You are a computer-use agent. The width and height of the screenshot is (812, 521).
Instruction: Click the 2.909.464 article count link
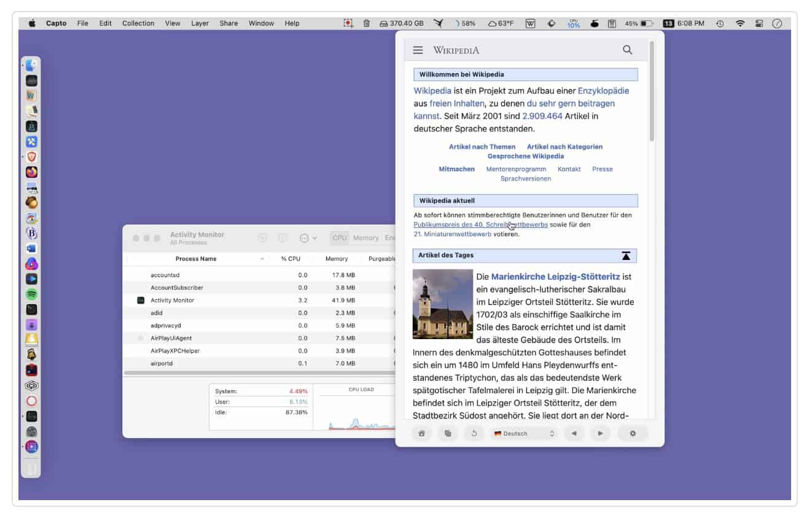pyautogui.click(x=542, y=116)
